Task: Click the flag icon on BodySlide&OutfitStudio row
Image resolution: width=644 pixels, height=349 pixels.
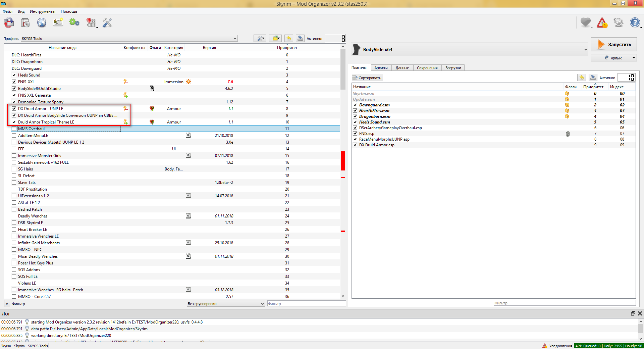Action: click(152, 88)
